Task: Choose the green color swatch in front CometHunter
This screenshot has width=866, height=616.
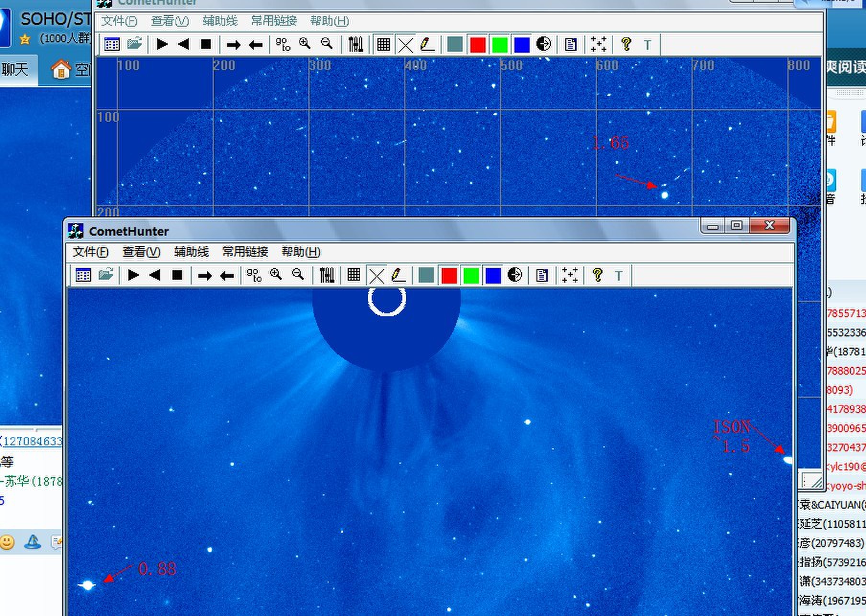Action: [x=471, y=275]
